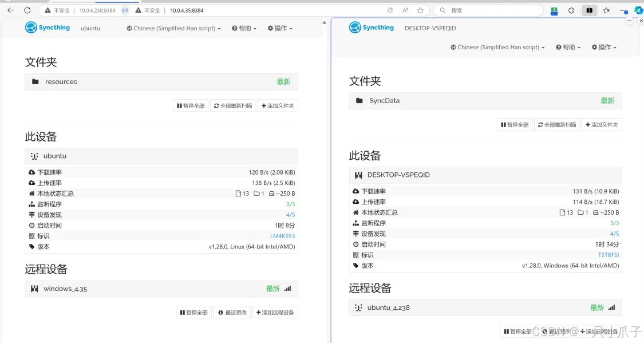This screenshot has height=343, width=644.
Task: Click 全部重新扫描 in the ubuntu pane
Action: (x=233, y=105)
